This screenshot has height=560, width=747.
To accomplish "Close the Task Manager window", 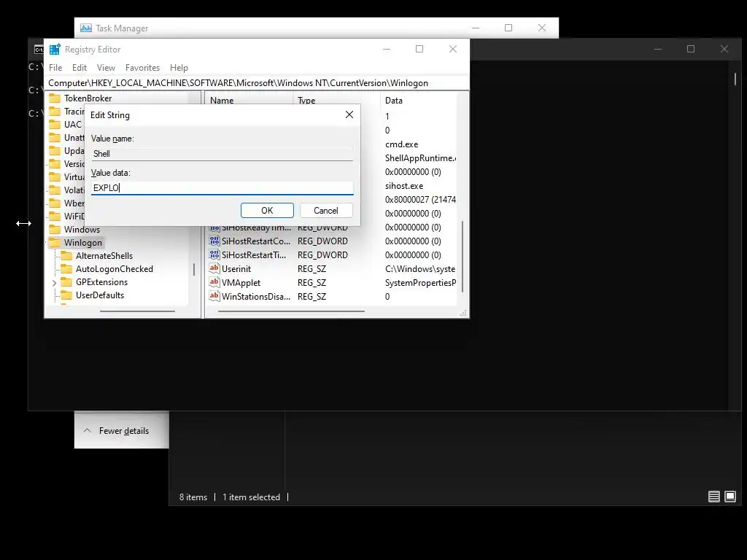I will click(x=542, y=28).
